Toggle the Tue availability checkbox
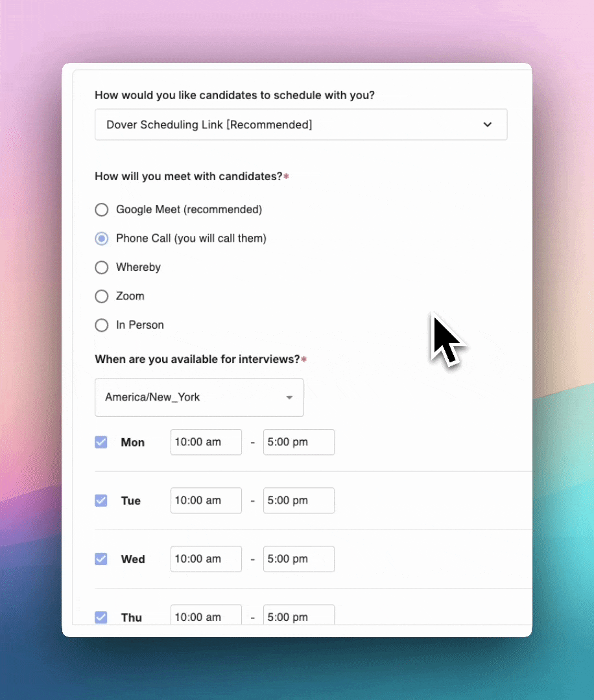The width and height of the screenshot is (594, 700). pyautogui.click(x=101, y=500)
